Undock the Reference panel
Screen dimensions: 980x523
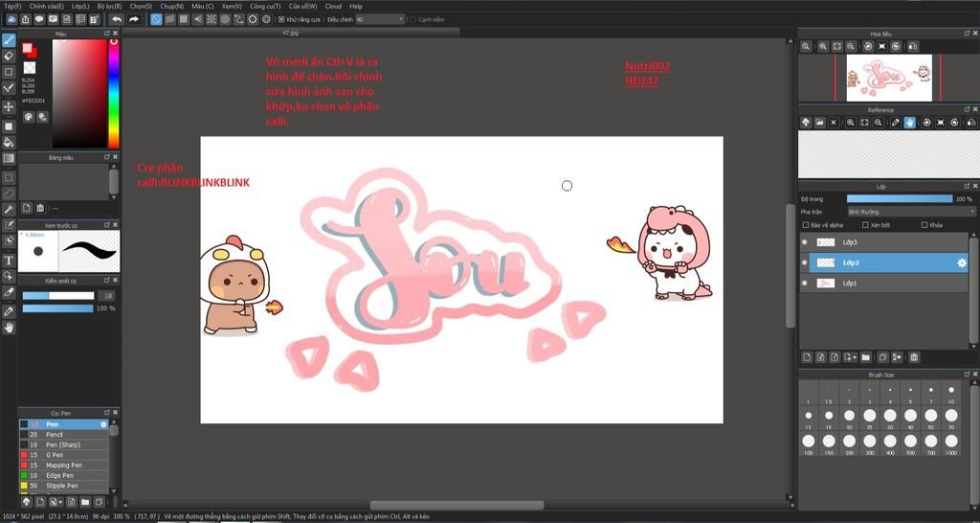point(967,110)
